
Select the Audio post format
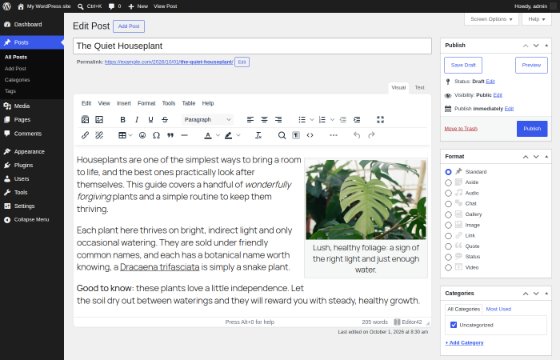pyautogui.click(x=448, y=193)
